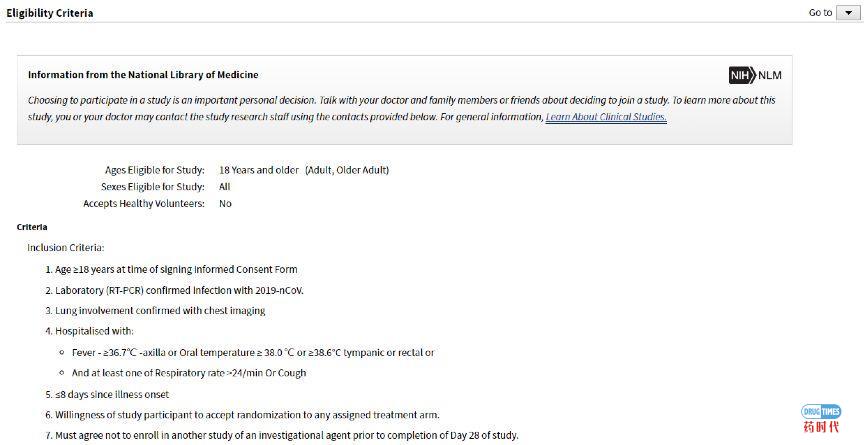The width and height of the screenshot is (864, 445).
Task: Click the bold Criteria subheading
Action: 32,227
